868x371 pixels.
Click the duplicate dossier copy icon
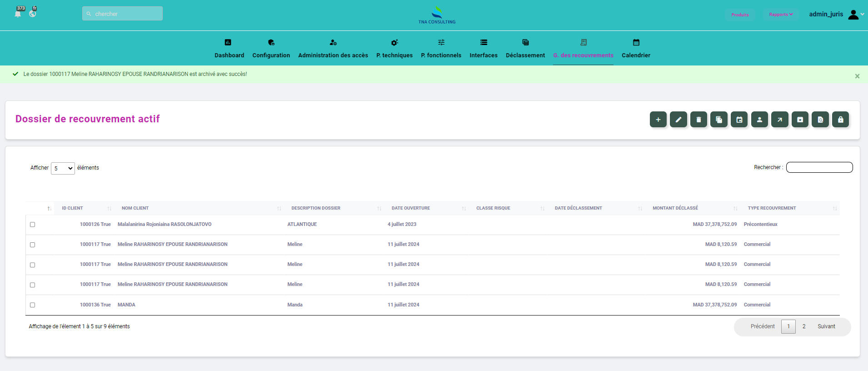[719, 120]
